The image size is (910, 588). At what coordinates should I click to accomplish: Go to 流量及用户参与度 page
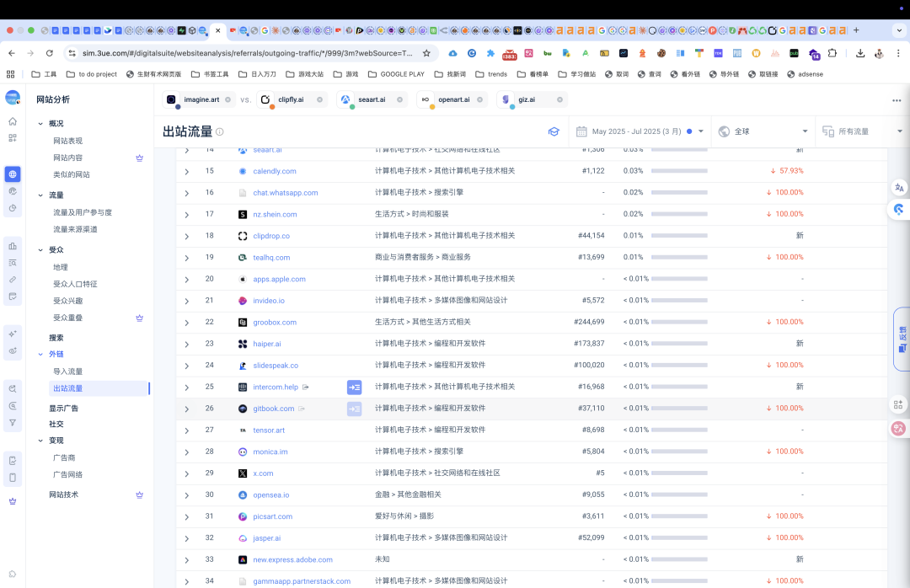coord(83,212)
